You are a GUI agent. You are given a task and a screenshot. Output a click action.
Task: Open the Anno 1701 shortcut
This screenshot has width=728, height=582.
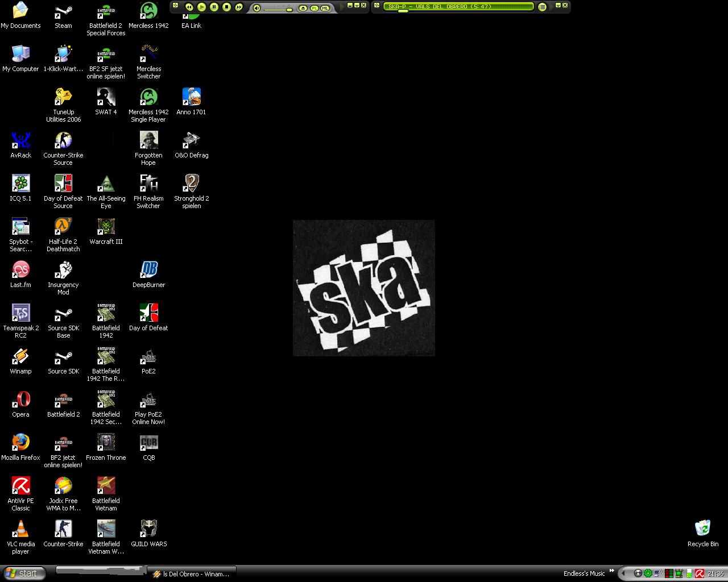(x=191, y=102)
